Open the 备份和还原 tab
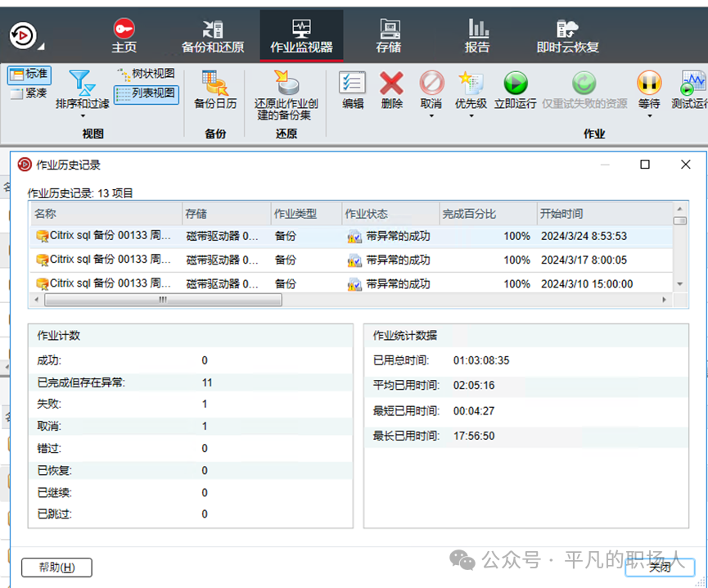The image size is (708, 588). point(212,37)
